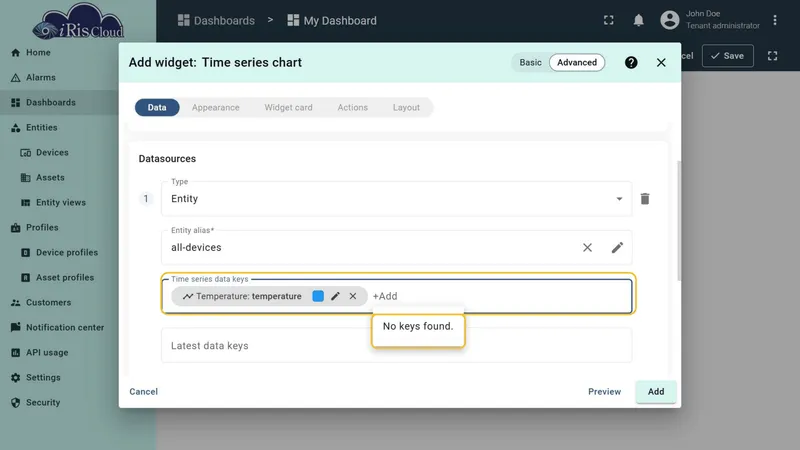This screenshot has height=450, width=800.
Task: Open Entity views in sidebar
Action: (x=61, y=203)
